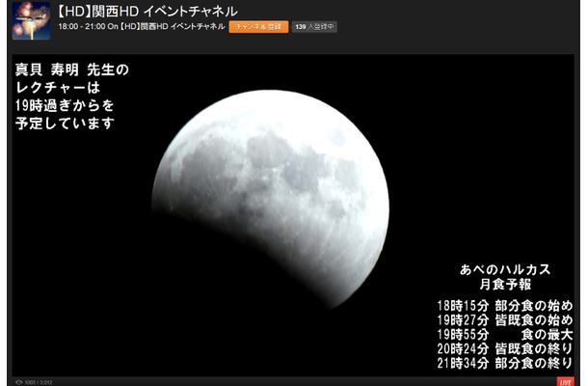Click 20時24分 皆既食の終り line
This screenshot has height=386, width=588.
[505, 348]
